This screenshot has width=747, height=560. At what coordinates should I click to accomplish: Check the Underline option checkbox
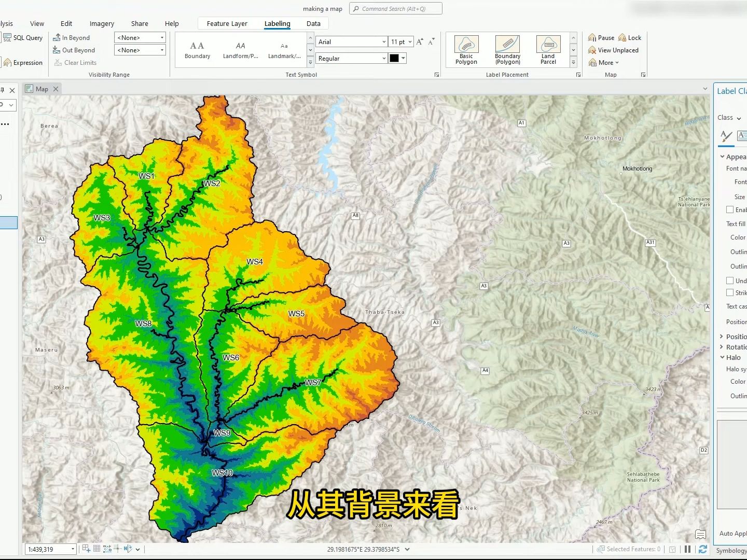[x=730, y=281]
